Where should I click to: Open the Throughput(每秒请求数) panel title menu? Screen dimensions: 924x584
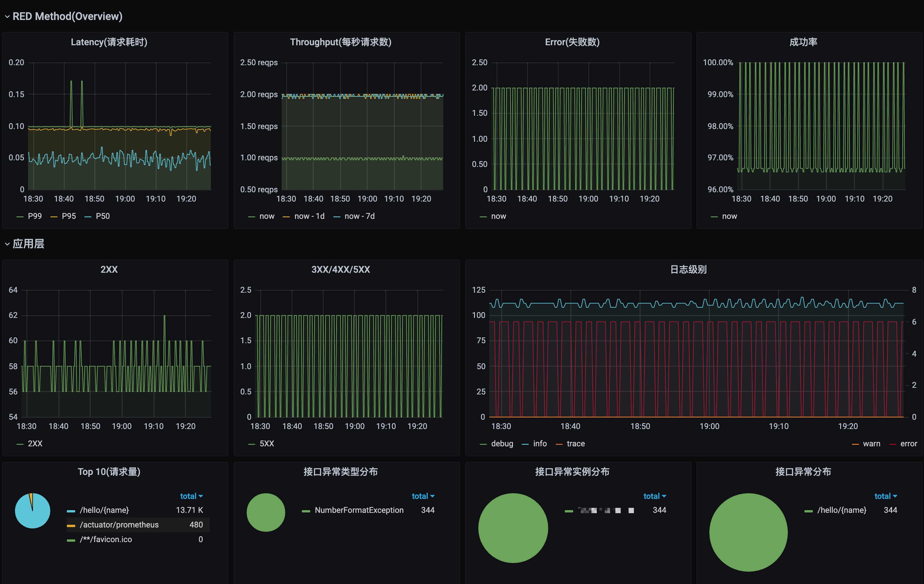coord(341,42)
